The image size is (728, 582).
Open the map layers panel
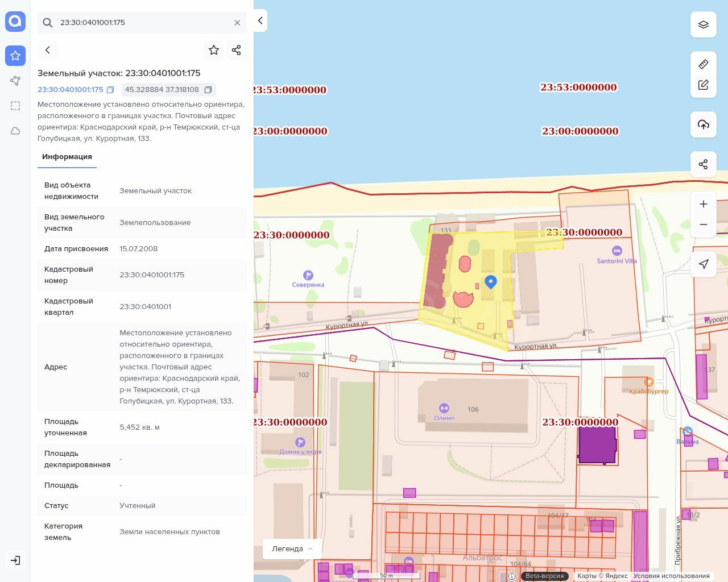click(704, 25)
